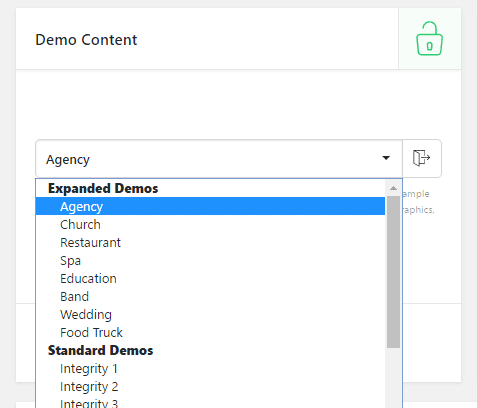Viewport: 477px width, 408px height.
Task: Click the dropdown list scrollbar thumb
Action: (393, 272)
